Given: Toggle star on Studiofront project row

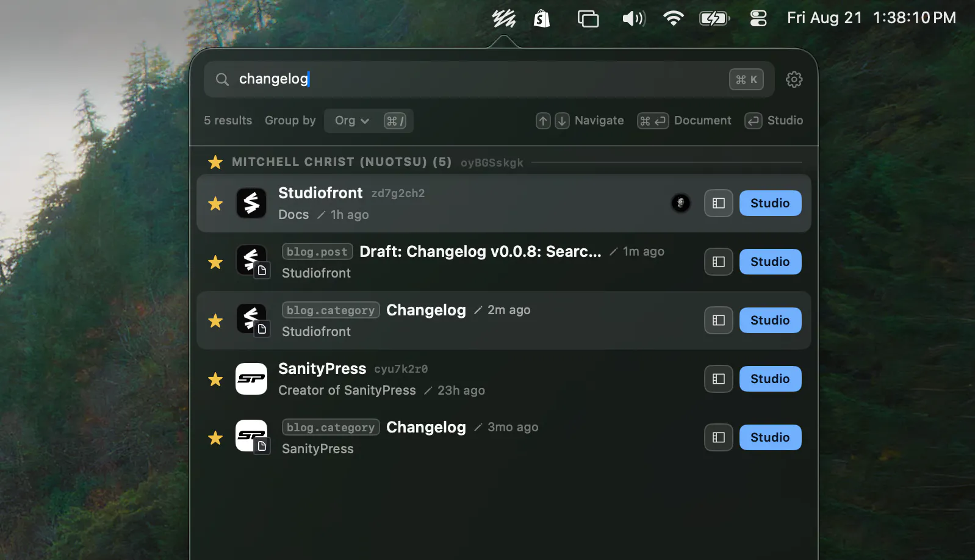Looking at the screenshot, I should 215,204.
